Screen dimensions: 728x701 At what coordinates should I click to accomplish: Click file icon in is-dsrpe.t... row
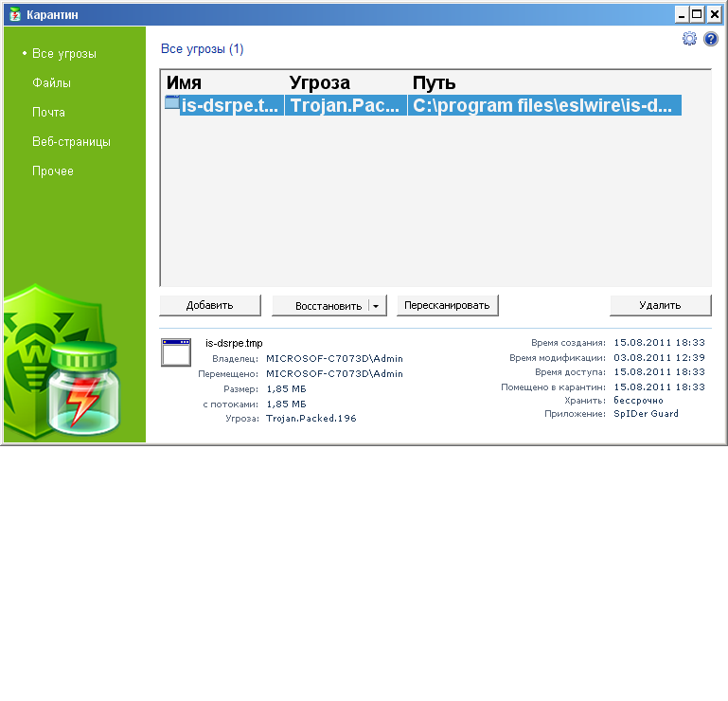[x=172, y=102]
